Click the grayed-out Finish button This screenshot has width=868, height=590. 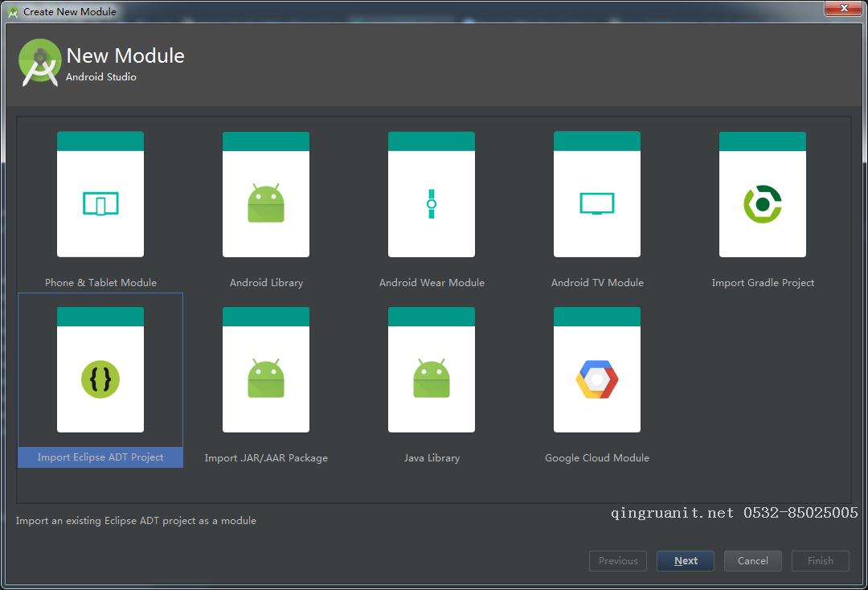click(x=820, y=561)
